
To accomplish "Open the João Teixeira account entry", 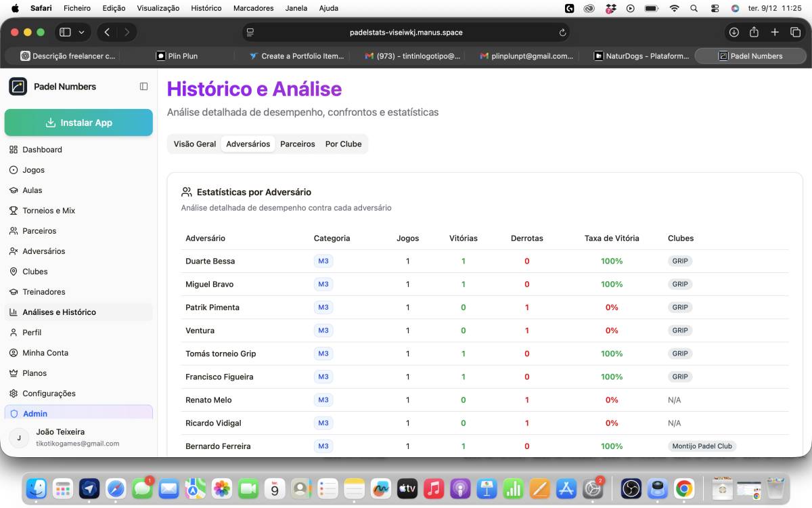I will [x=78, y=438].
